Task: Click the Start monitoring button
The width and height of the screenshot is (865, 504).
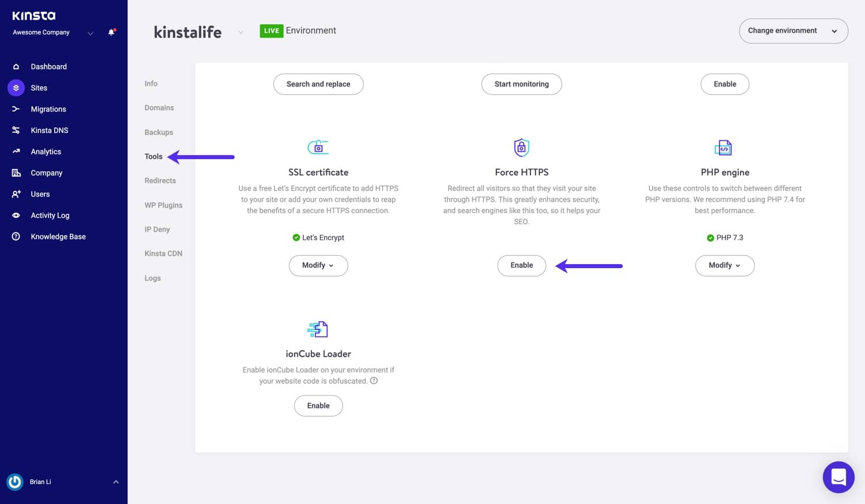Action: coord(522,84)
